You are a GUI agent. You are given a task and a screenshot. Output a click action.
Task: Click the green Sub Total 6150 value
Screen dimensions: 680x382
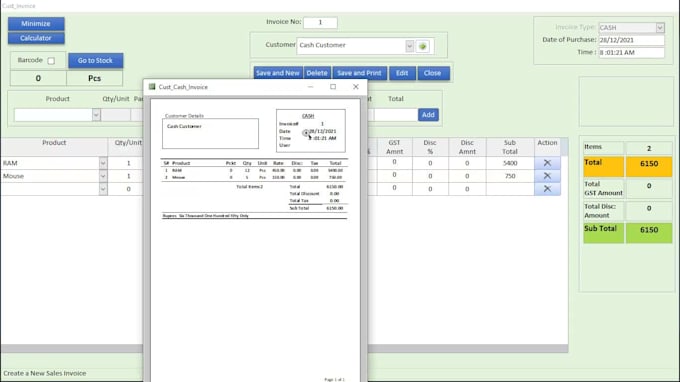[x=649, y=232]
